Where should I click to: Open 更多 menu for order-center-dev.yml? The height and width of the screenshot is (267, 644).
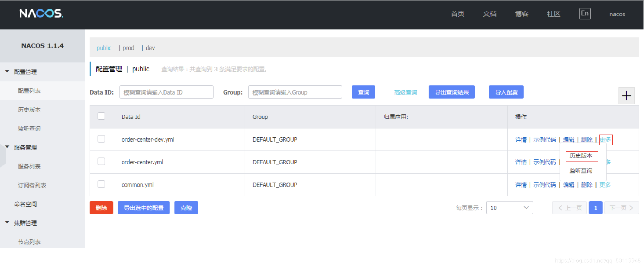pyautogui.click(x=605, y=139)
